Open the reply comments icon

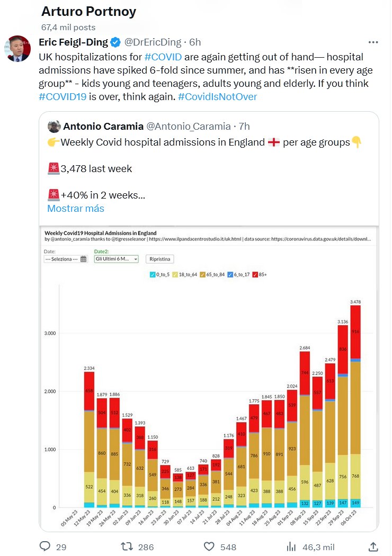pyautogui.click(x=45, y=546)
